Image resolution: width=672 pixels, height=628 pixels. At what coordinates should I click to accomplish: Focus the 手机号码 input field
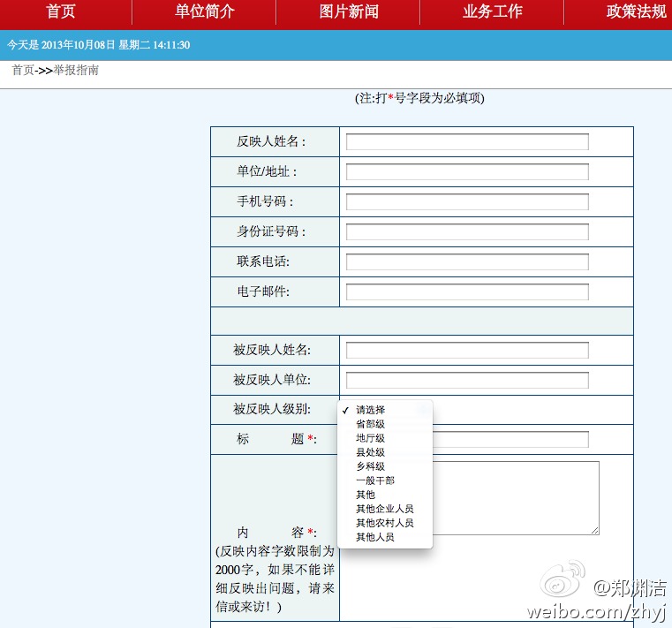467,202
